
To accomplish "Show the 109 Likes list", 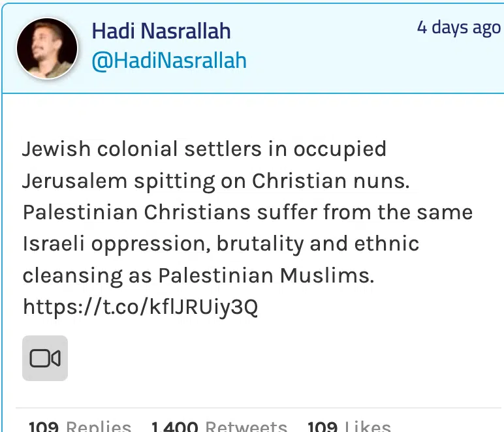I will [x=349, y=427].
